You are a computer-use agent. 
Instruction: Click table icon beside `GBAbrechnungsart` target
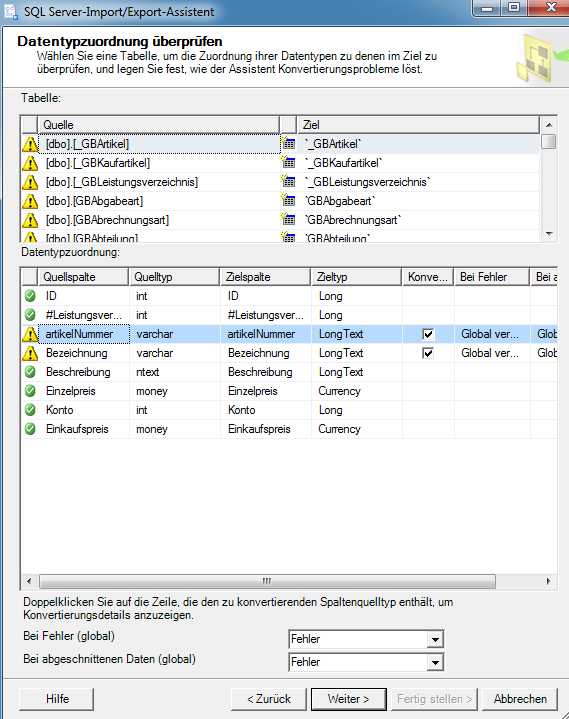[288, 219]
